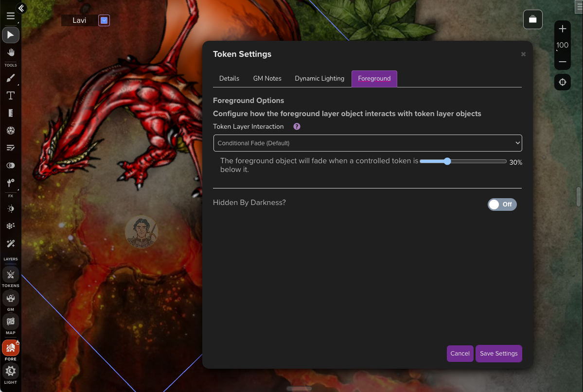Open the hamburger menu in the toolbar
Viewport: 583px width, 392px height.
[x=10, y=16]
